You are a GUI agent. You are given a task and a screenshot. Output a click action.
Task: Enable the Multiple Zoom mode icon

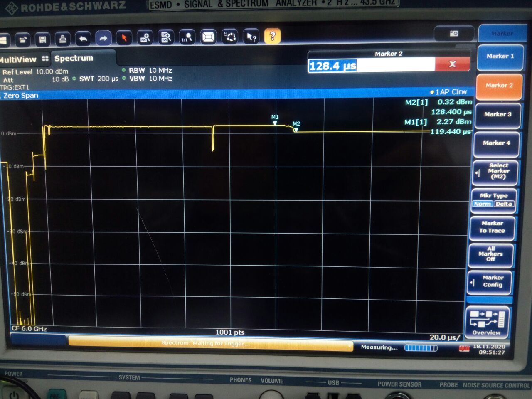coord(166,37)
